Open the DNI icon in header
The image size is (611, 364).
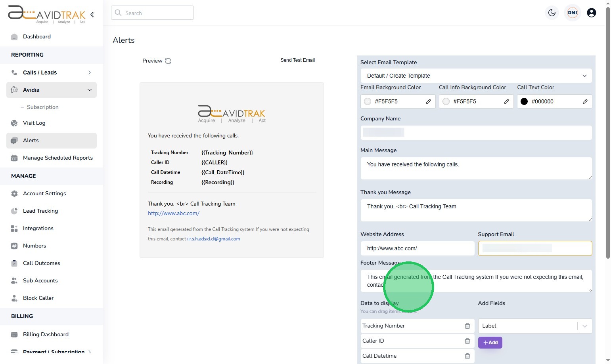[572, 13]
